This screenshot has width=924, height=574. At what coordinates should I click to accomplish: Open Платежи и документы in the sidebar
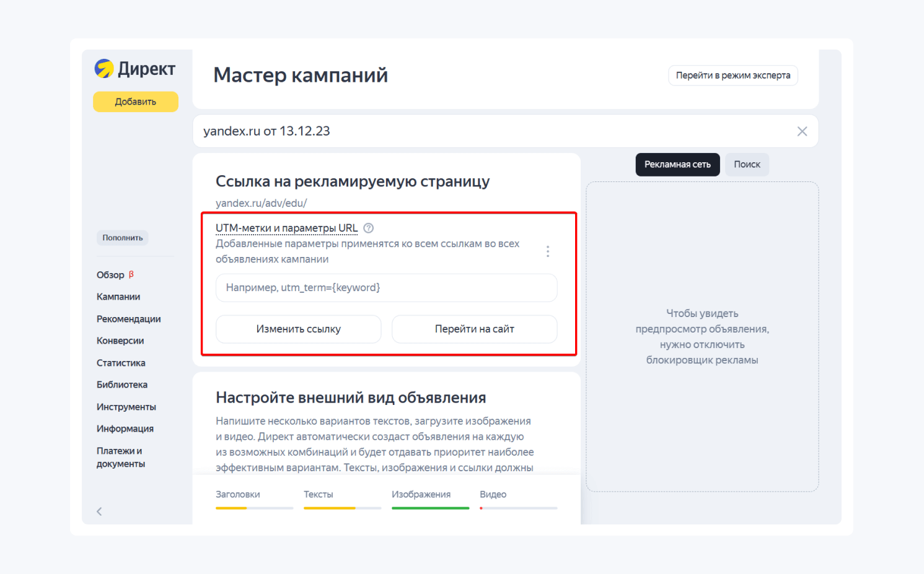(121, 457)
